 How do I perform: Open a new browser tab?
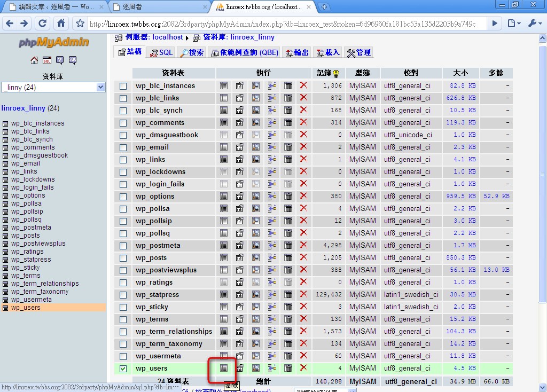[324, 6]
